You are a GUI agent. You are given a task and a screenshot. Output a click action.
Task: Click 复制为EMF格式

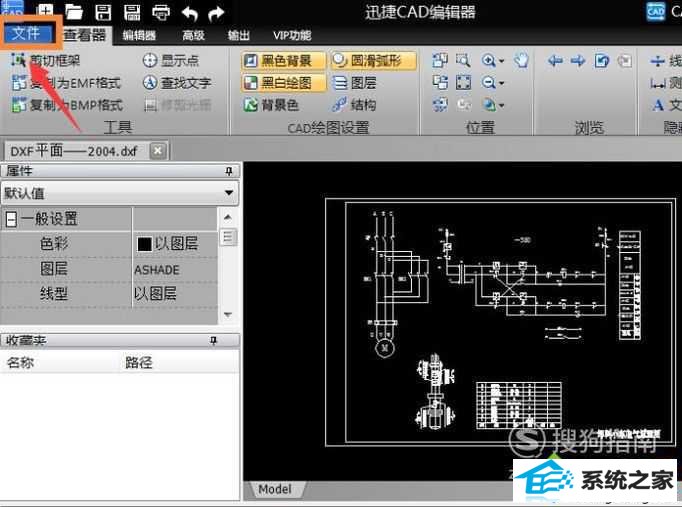point(66,83)
